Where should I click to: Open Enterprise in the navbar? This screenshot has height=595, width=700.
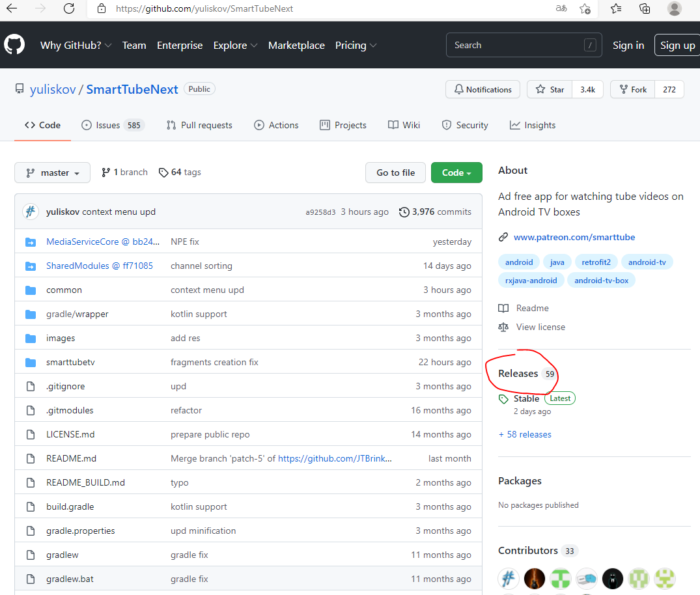coord(180,45)
